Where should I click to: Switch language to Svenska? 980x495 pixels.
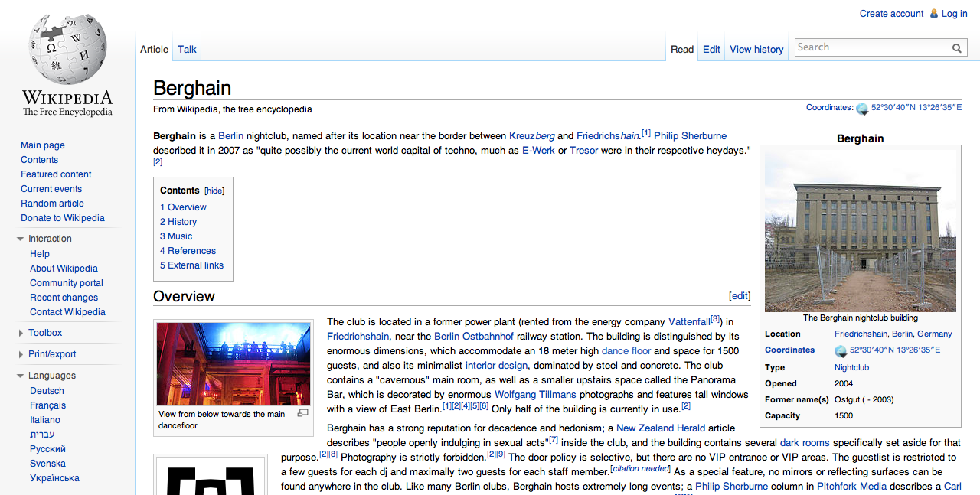click(x=47, y=464)
